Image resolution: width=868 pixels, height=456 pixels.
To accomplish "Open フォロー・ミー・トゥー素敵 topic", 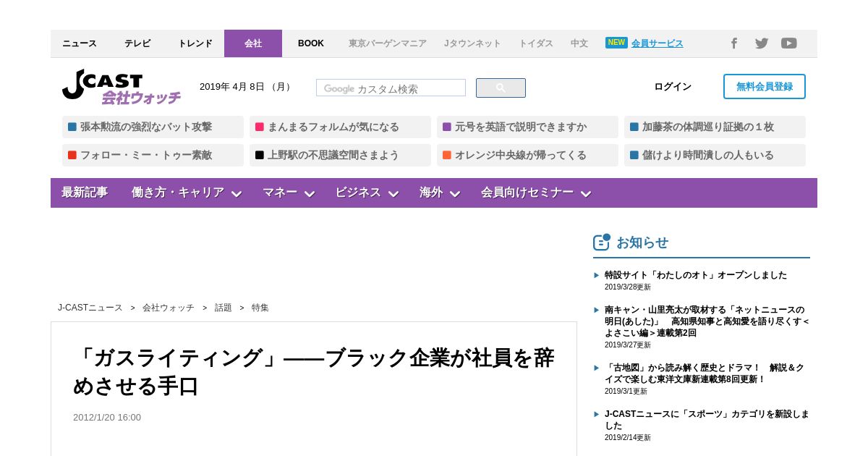I will 153,155.
